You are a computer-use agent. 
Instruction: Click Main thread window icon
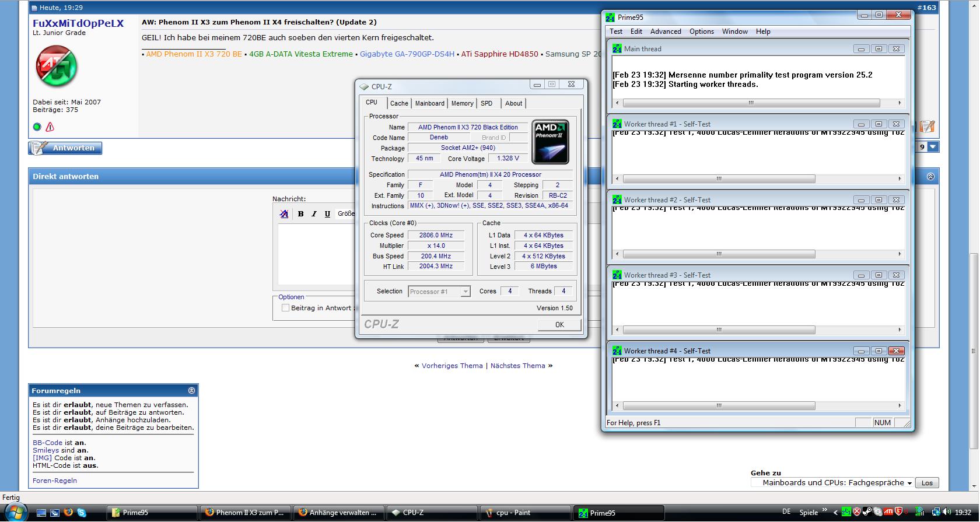tap(617, 49)
